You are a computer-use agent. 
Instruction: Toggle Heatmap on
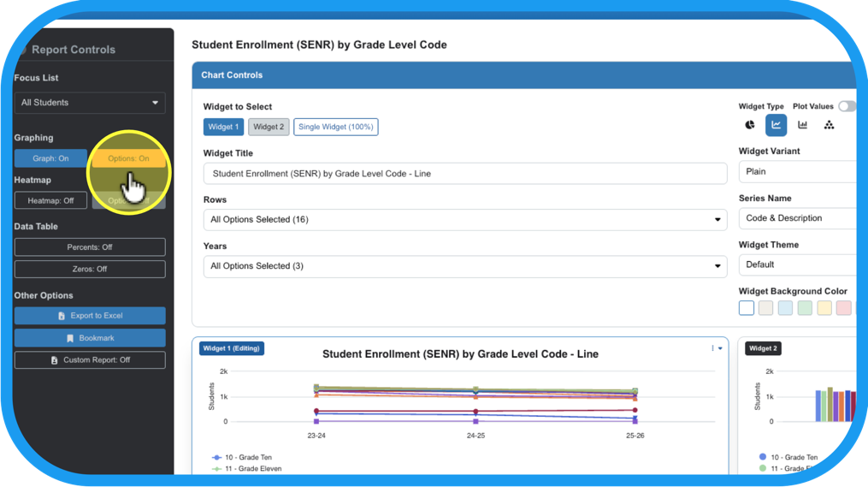coord(50,200)
